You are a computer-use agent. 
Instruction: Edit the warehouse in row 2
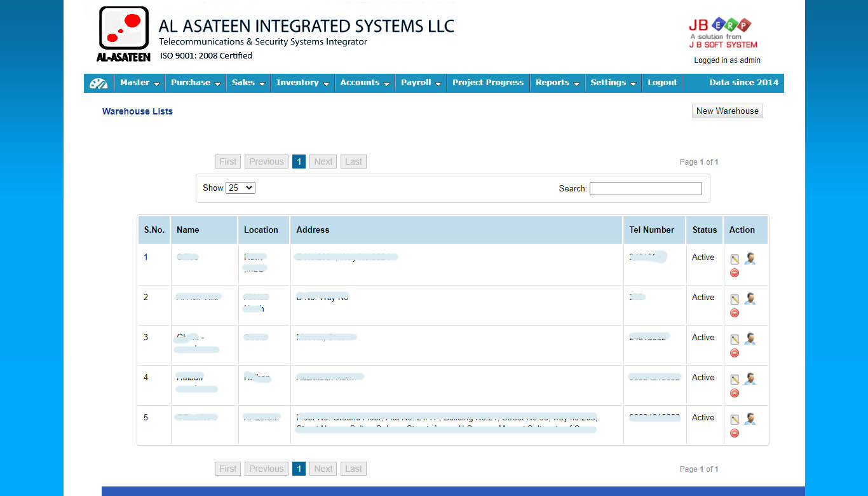point(735,300)
